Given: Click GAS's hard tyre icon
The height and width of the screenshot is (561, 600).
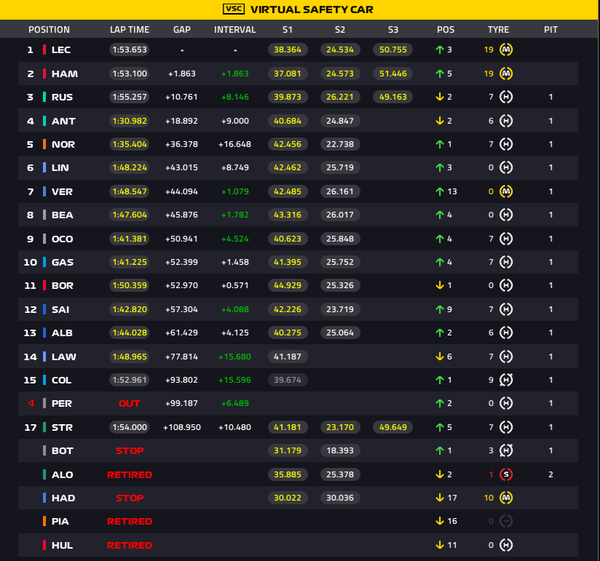Looking at the screenshot, I should click(506, 262).
